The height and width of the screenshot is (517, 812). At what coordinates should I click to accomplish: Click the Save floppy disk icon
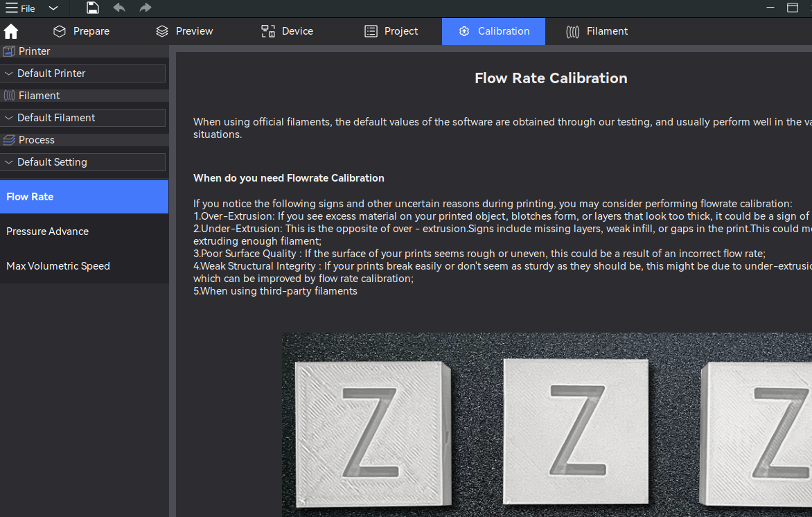[x=93, y=8]
